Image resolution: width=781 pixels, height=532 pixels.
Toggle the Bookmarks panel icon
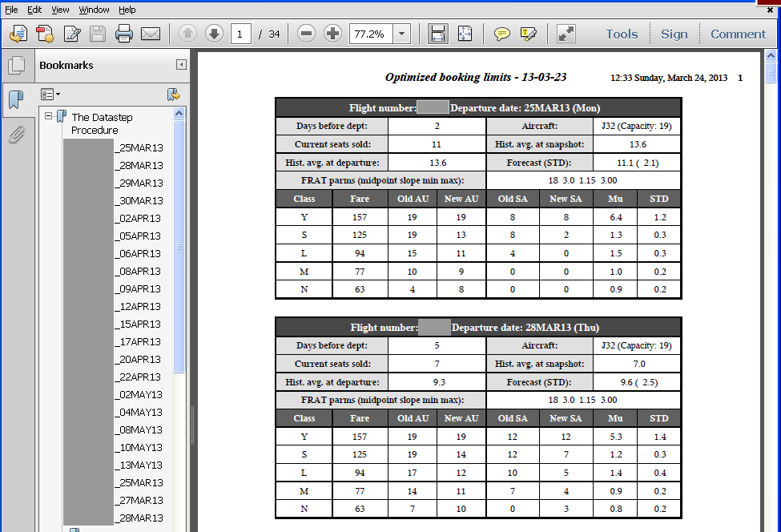click(x=17, y=99)
